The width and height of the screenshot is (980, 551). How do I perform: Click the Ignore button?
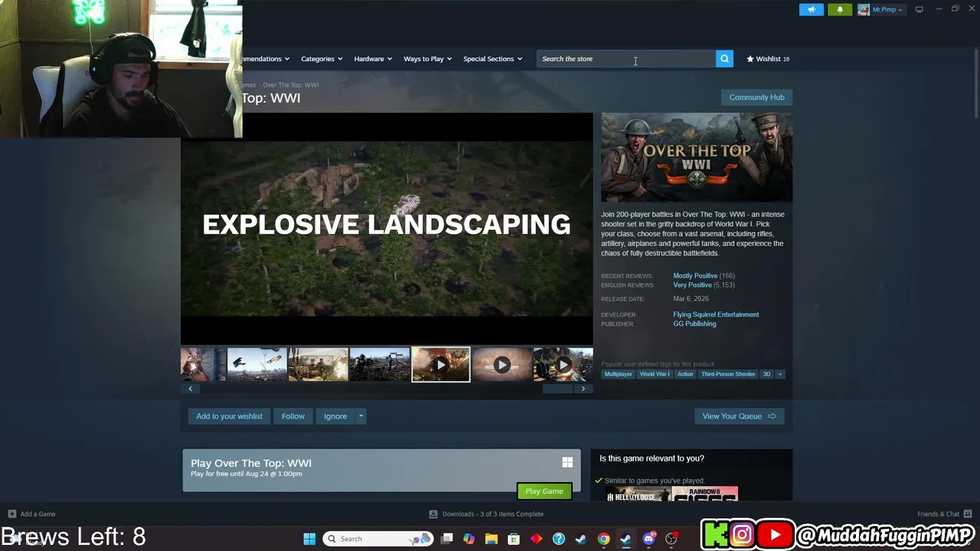tap(335, 416)
